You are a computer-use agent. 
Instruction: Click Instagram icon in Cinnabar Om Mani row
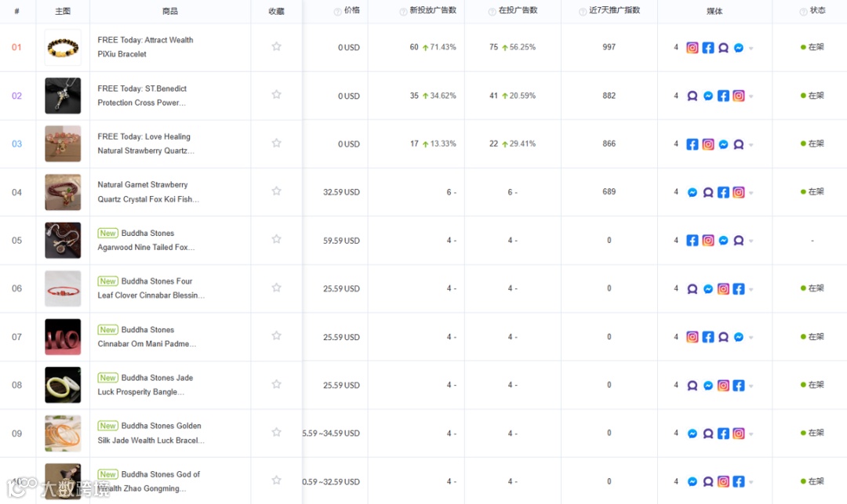692,337
